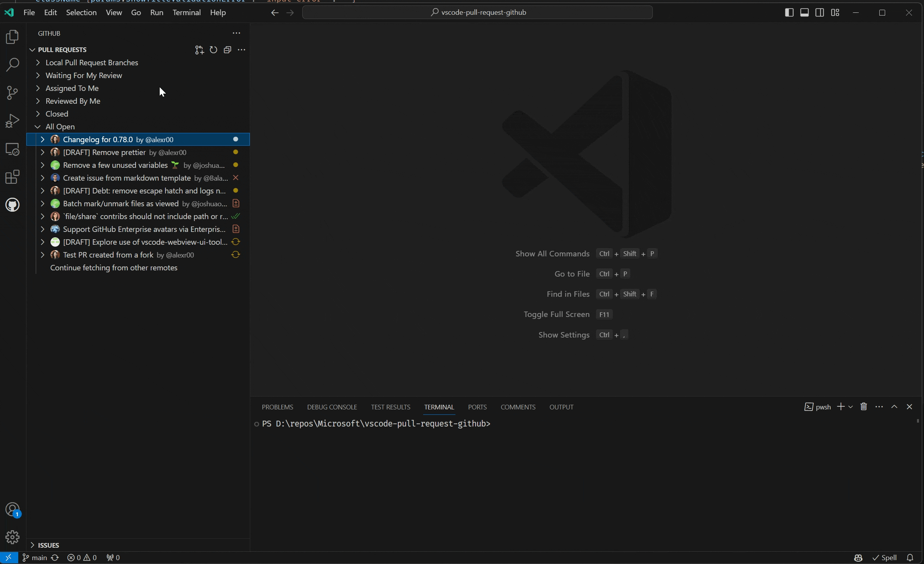Click the Source Control icon in sidebar
The width and height of the screenshot is (924, 564).
(x=13, y=92)
